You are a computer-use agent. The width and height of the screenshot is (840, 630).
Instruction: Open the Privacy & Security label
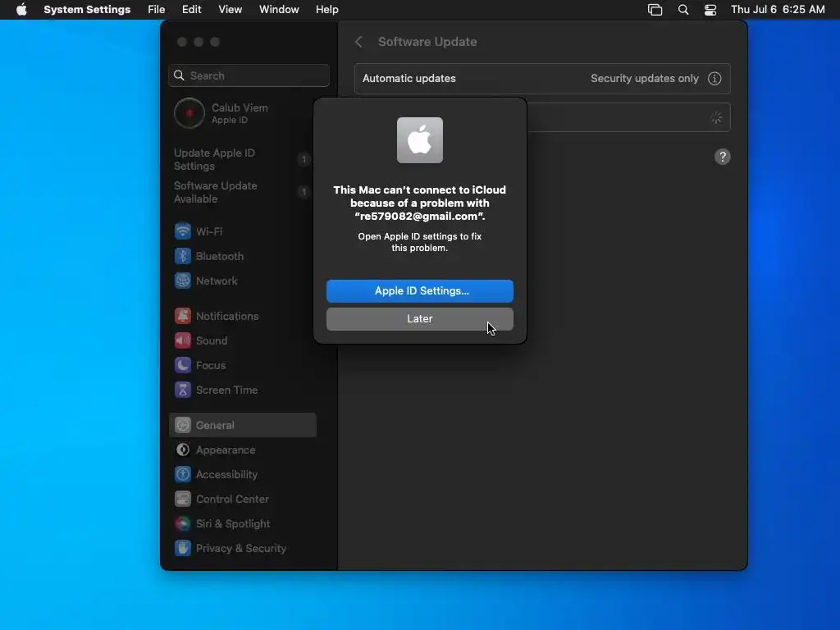point(241,548)
